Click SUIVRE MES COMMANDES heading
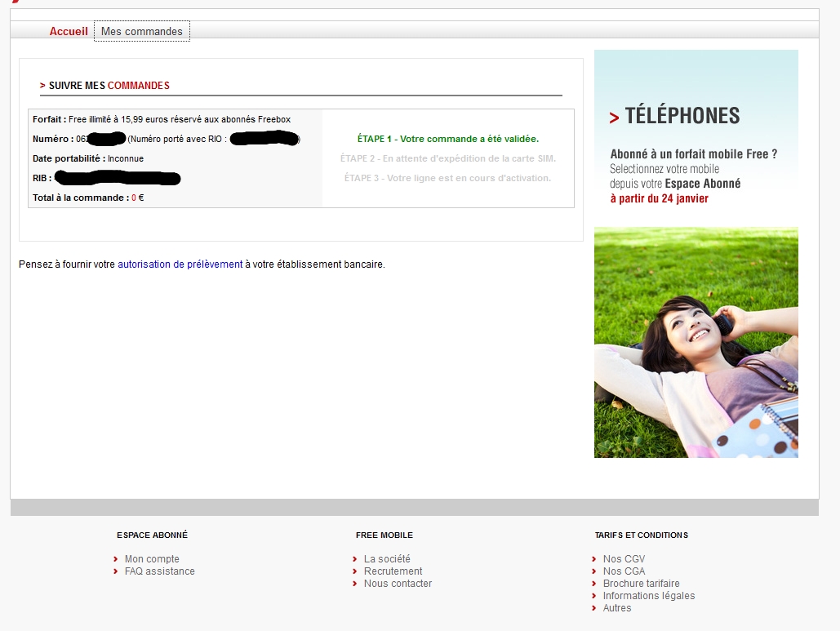Screen dimensions: 840x631 coord(109,86)
